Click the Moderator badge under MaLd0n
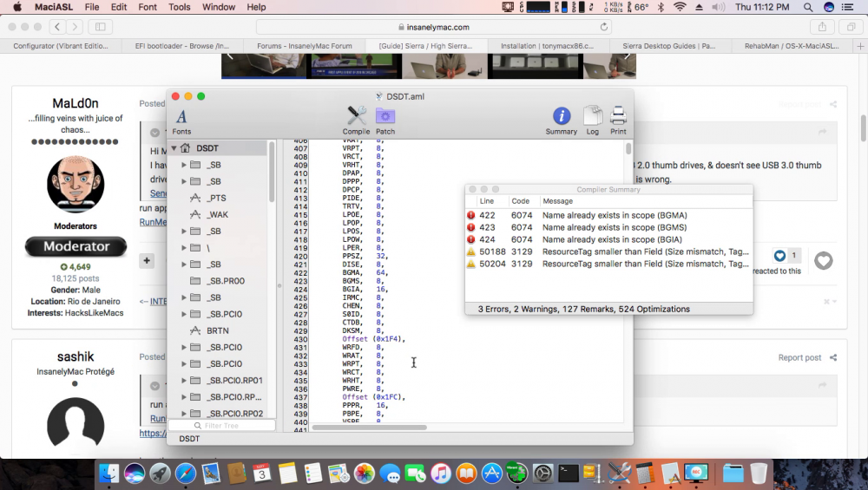 point(76,246)
